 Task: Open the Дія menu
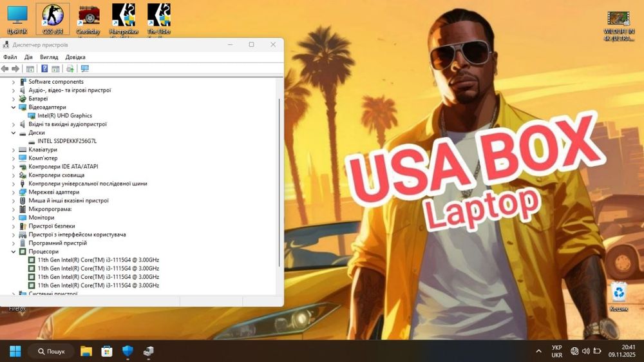28,57
